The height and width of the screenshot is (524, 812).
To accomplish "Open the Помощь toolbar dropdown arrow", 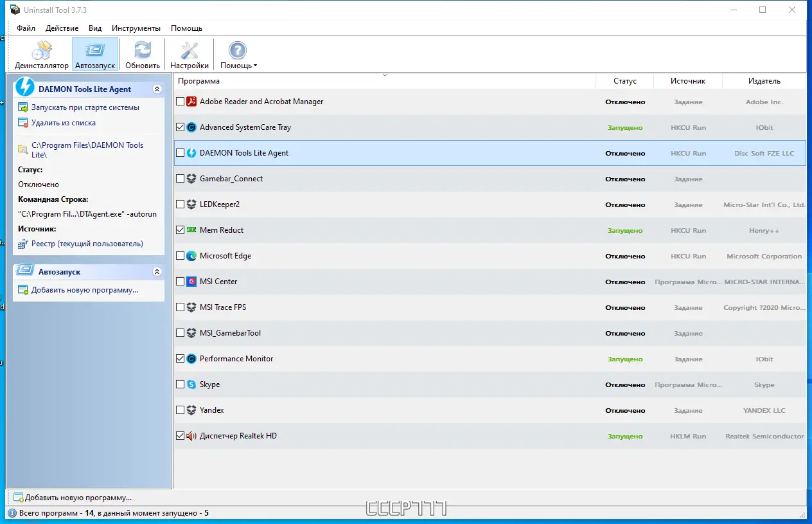I will [255, 66].
